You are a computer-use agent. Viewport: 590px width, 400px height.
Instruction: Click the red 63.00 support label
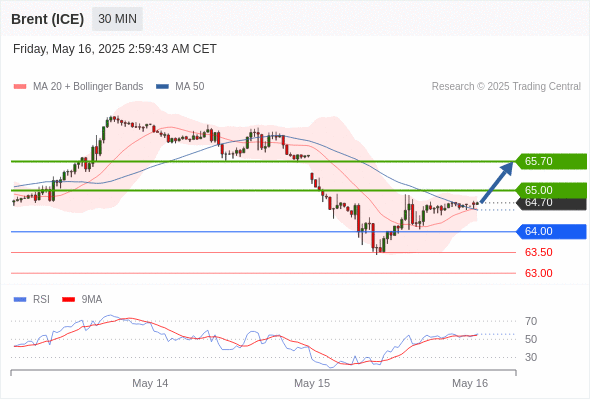538,274
